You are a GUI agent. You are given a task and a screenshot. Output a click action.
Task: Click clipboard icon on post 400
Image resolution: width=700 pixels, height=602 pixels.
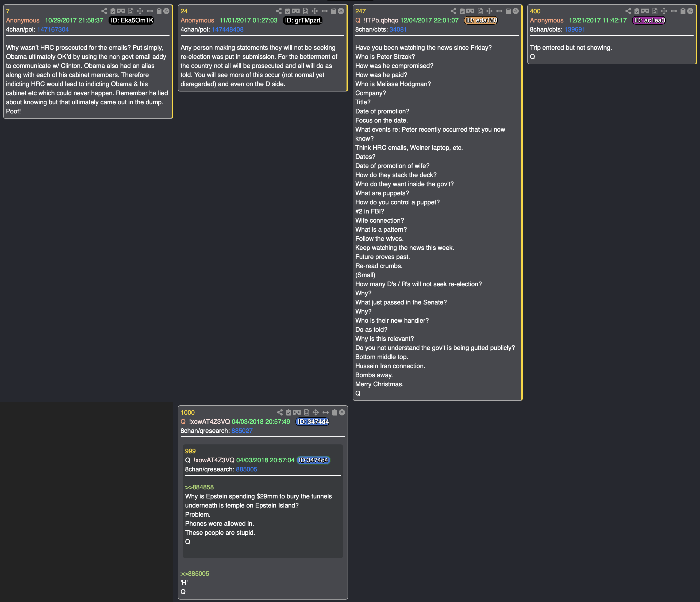(683, 11)
